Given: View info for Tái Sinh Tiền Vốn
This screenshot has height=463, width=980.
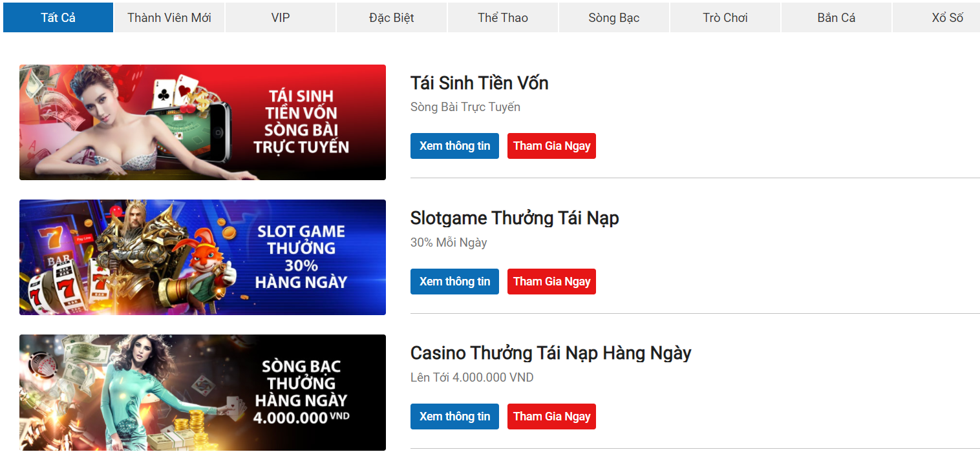Looking at the screenshot, I should tap(454, 146).
